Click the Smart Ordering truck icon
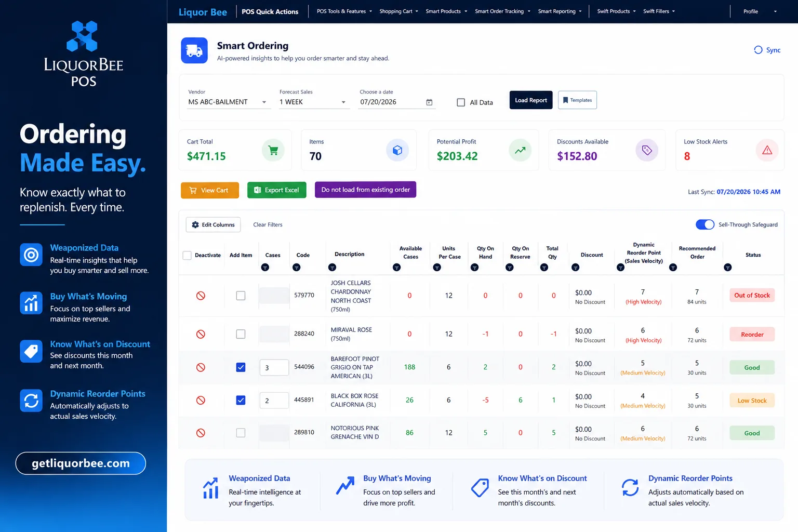798x532 pixels. 194,50
